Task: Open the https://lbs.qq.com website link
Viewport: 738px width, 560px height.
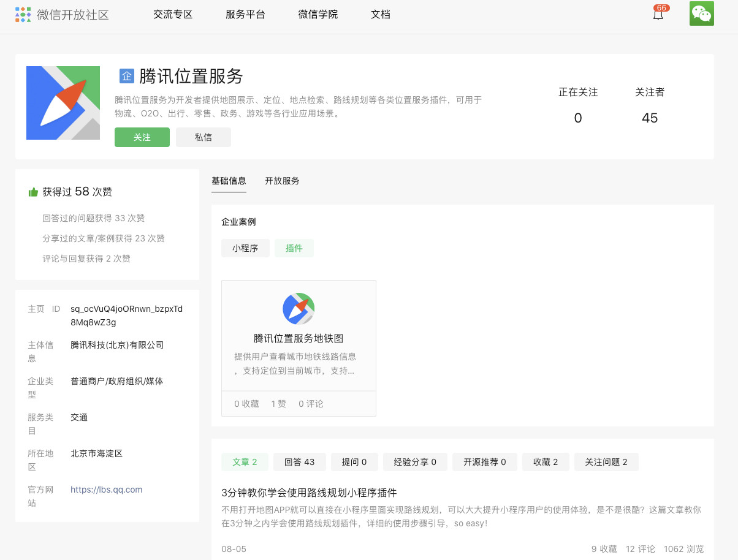Action: click(107, 490)
